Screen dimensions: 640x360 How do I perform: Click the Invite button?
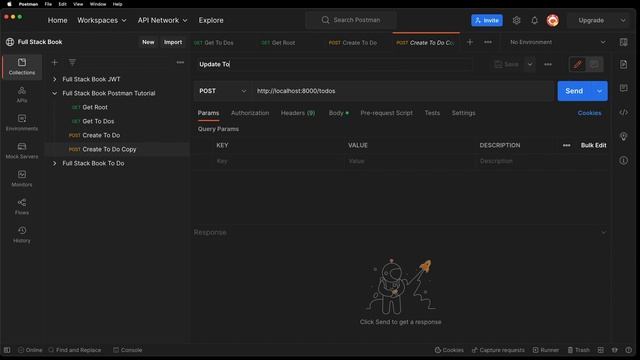487,20
